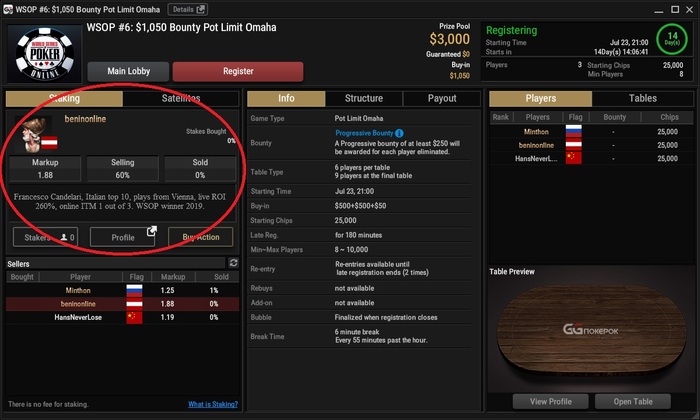Viewport: 700px width, 420px height.
Task: Click the Progressive Bounty link text
Action: click(364, 133)
